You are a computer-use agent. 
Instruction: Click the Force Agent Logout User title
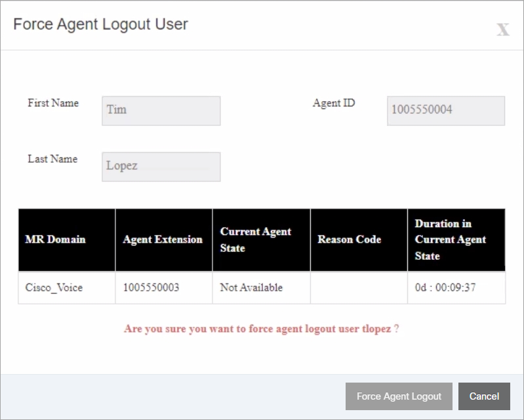(100, 24)
